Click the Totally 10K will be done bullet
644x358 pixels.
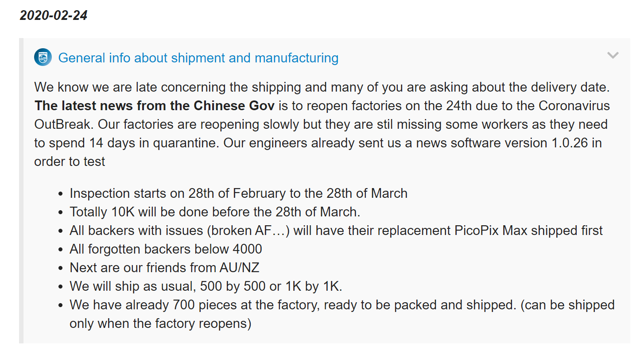(x=215, y=212)
